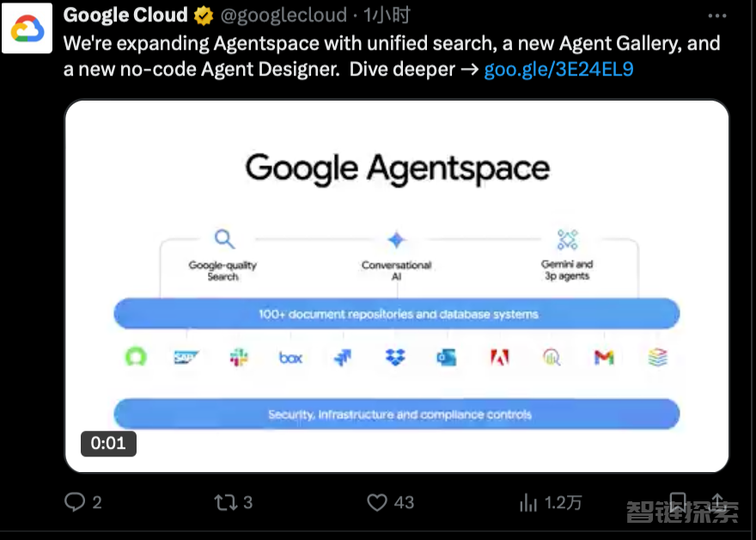The height and width of the screenshot is (540, 756).
Task: Open the Google Cloud profile avatar
Action: tap(27, 28)
